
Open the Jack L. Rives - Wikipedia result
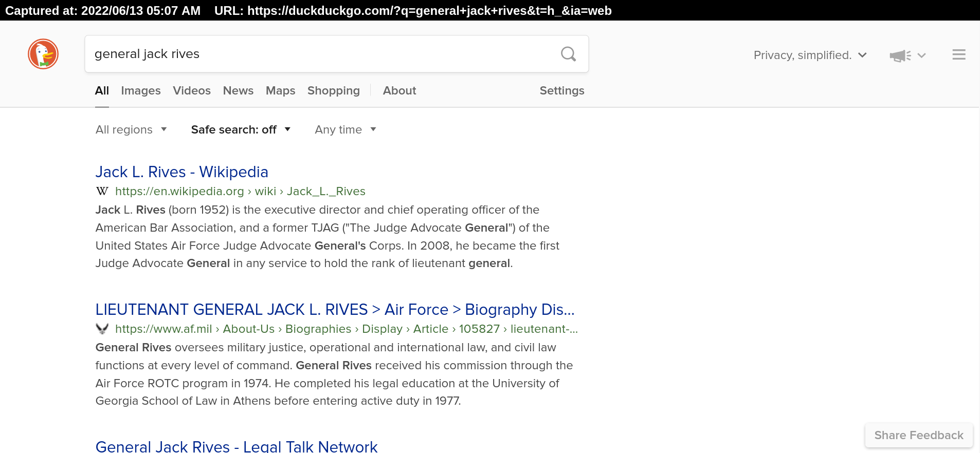click(x=182, y=172)
